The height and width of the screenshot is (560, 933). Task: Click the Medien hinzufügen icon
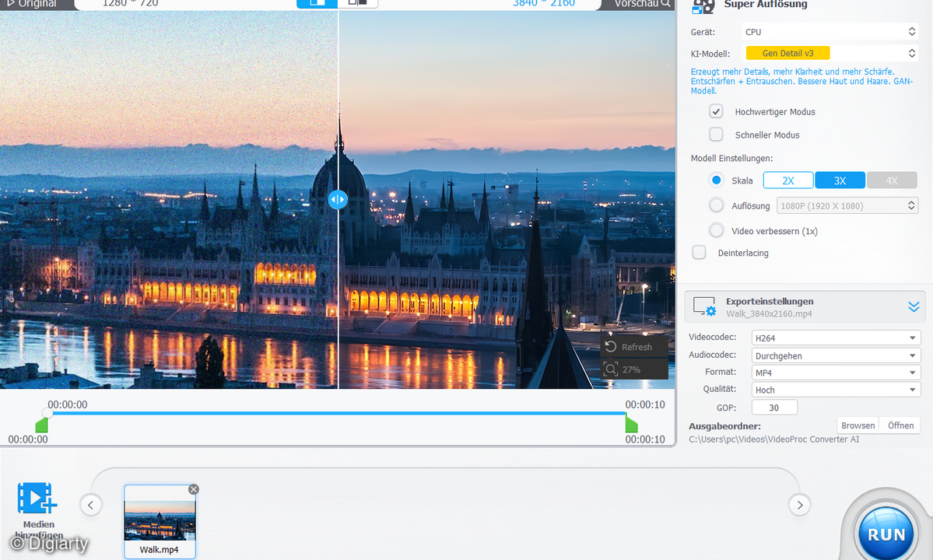[37, 499]
